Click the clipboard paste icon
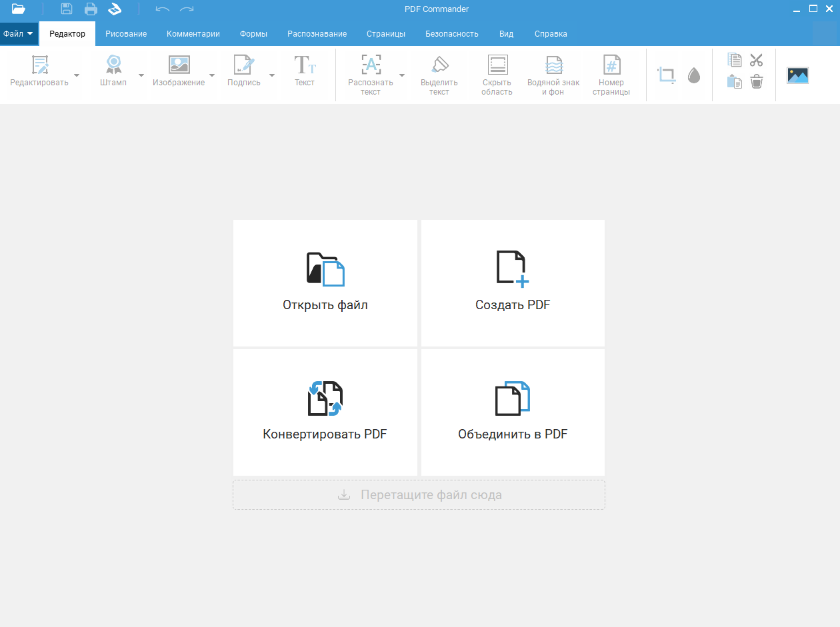Screen dimensions: 840x627 point(735,82)
